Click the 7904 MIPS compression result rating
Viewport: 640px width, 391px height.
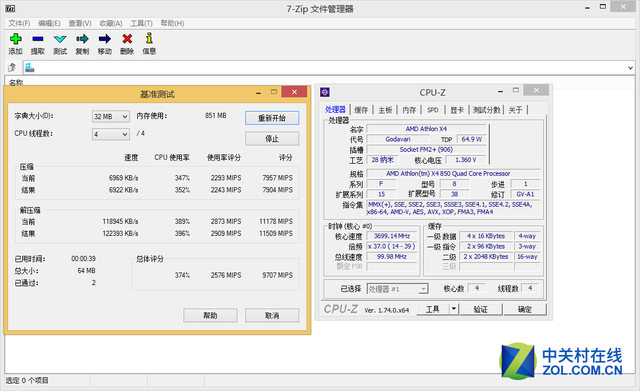click(278, 190)
